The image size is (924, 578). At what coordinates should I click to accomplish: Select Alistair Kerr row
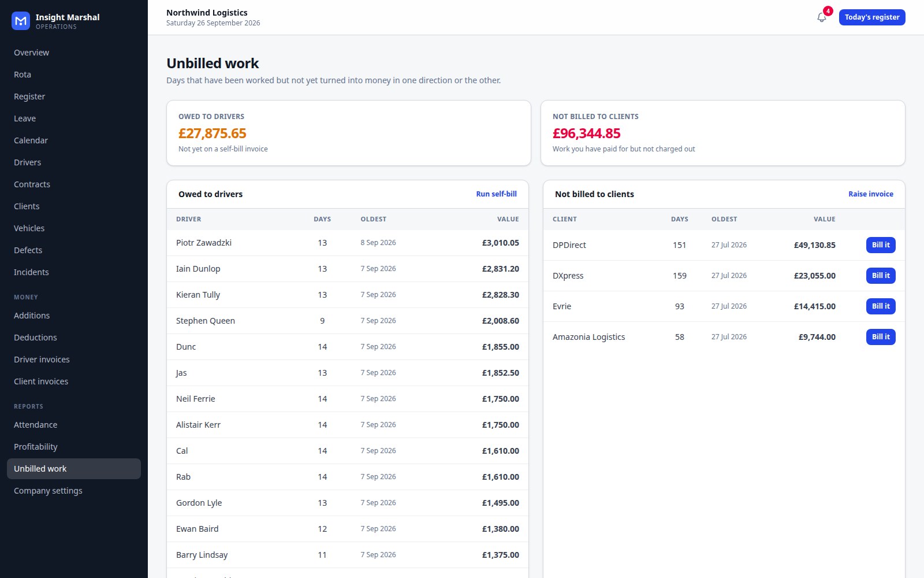[348, 425]
